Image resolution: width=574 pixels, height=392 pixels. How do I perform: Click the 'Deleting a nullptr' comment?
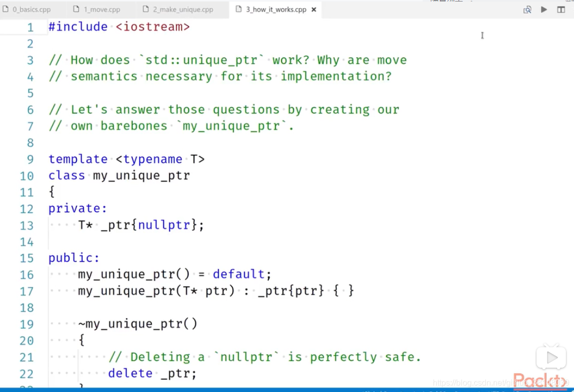pos(265,357)
